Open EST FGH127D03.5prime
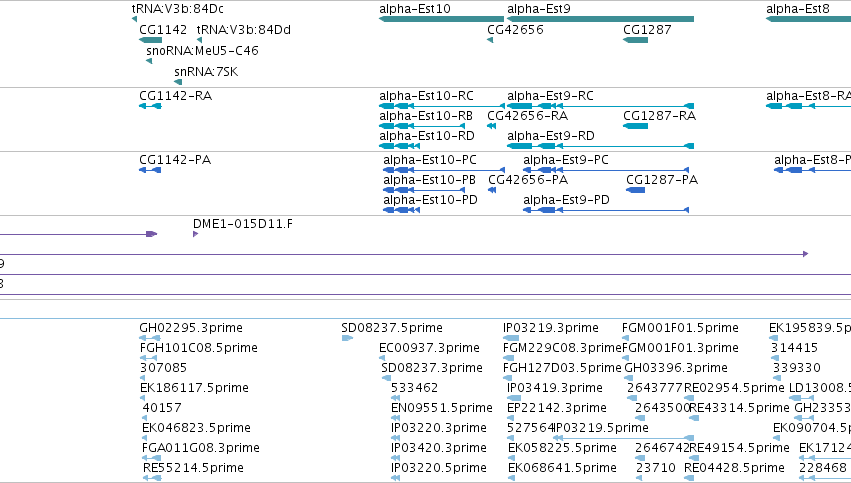The height and width of the screenshot is (483, 851). click(562, 368)
